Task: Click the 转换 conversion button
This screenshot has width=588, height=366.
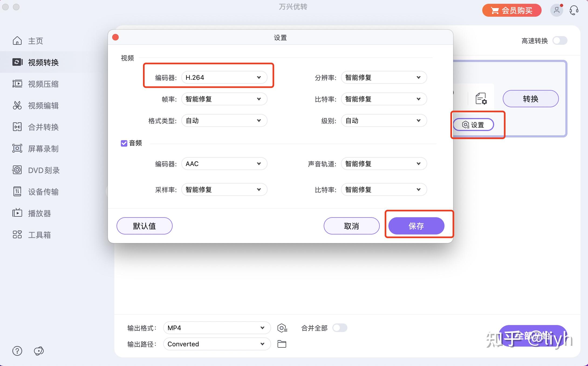Action: point(530,99)
